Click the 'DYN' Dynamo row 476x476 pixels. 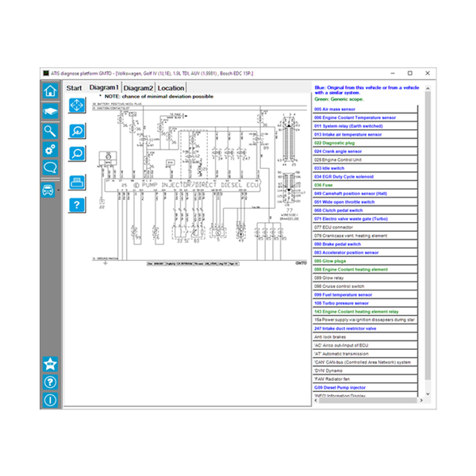365,370
